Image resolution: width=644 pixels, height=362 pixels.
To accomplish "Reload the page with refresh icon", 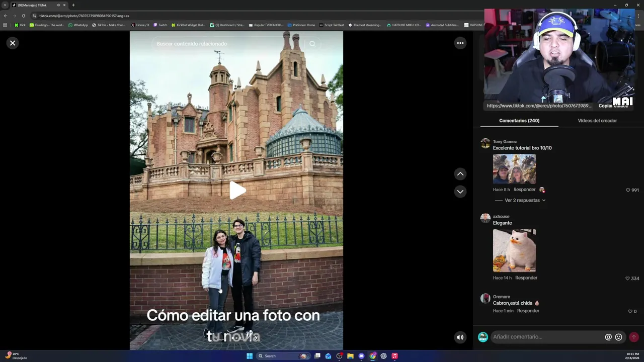I will (x=23, y=16).
